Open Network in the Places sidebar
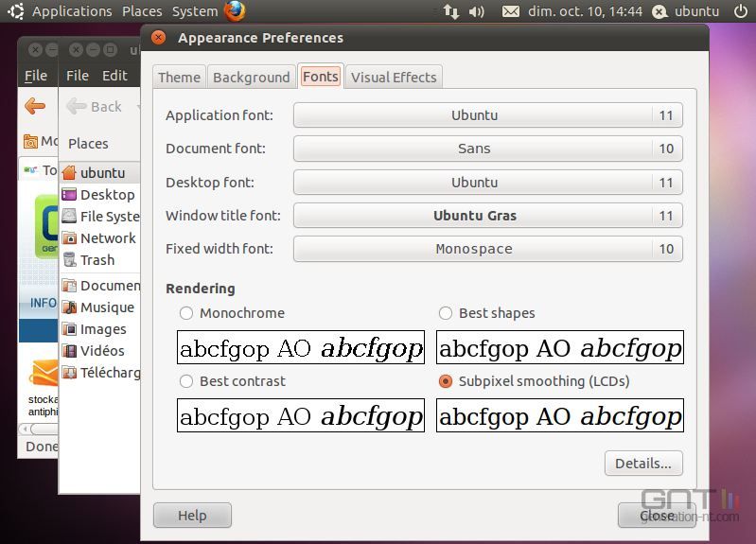The width and height of the screenshot is (756, 544). pos(99,238)
